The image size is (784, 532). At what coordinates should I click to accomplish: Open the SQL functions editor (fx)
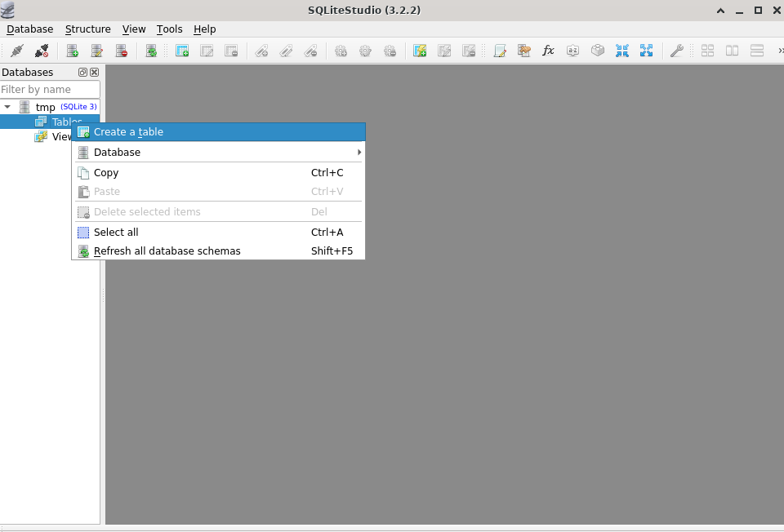click(x=549, y=51)
